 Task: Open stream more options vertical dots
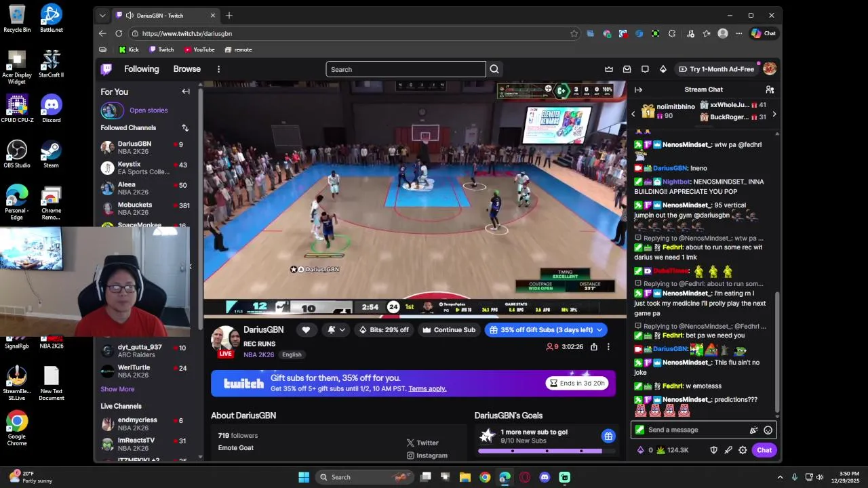pyautogui.click(x=608, y=346)
